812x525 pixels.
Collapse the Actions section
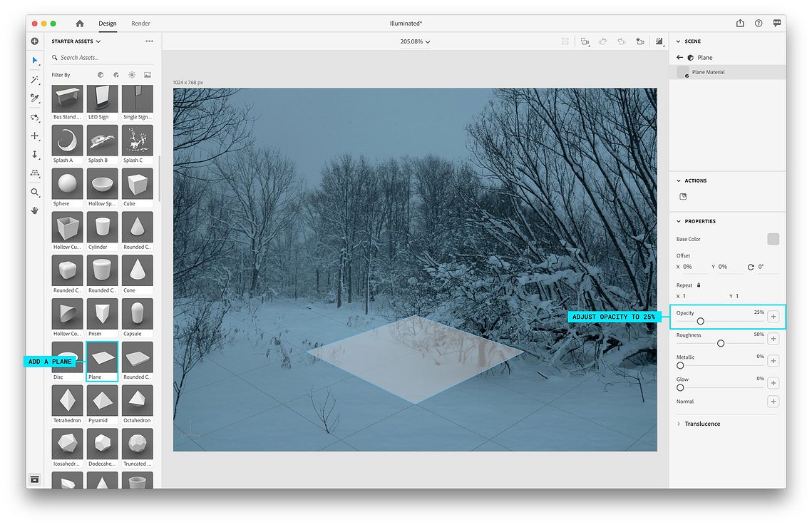click(679, 180)
